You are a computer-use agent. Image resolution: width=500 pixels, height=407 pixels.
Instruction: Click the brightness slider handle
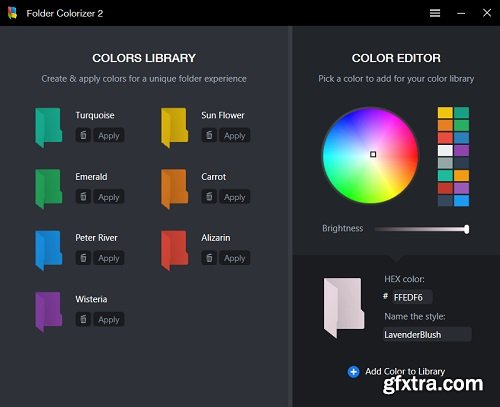(467, 229)
